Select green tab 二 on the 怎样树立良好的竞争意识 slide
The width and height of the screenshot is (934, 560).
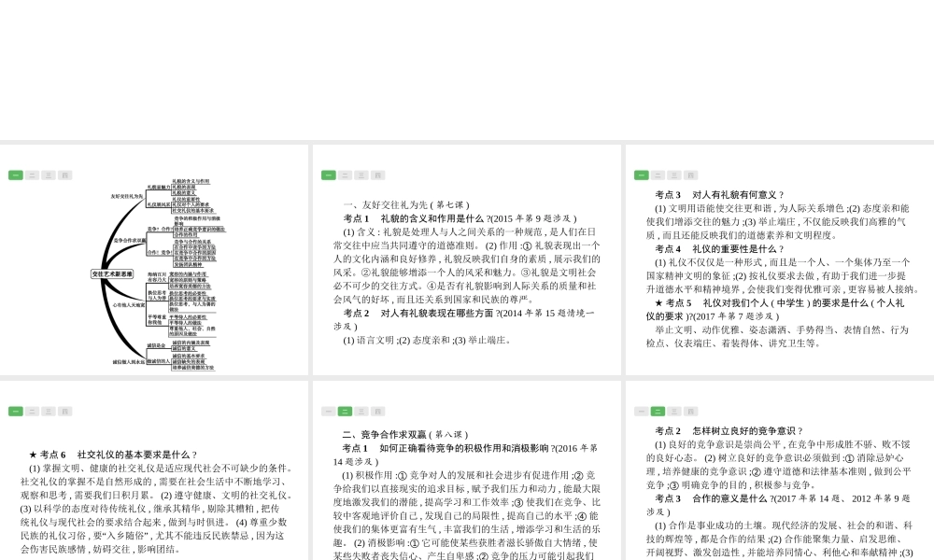pos(658,412)
